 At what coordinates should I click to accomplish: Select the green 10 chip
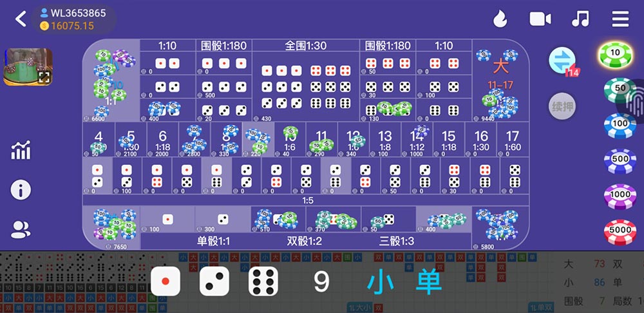[615, 54]
